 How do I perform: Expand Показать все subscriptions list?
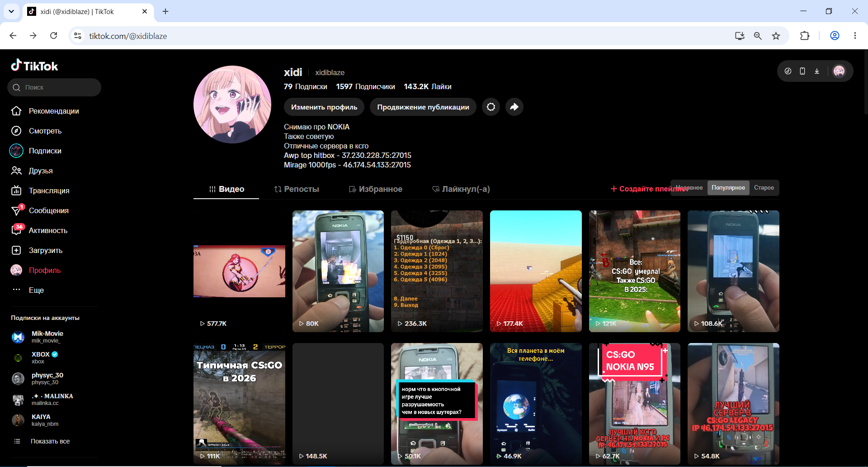(42, 441)
